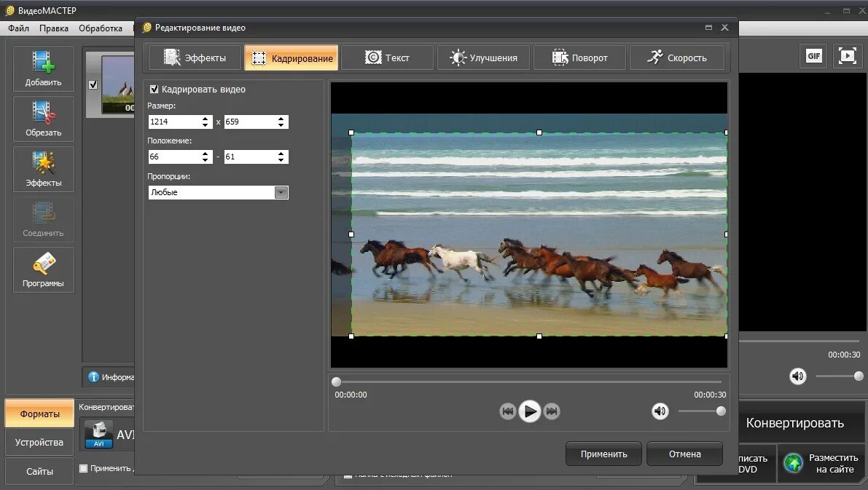Screen dimensions: 868x490
Task: Toggle fullscreen preview icon in main window
Action: (847, 56)
